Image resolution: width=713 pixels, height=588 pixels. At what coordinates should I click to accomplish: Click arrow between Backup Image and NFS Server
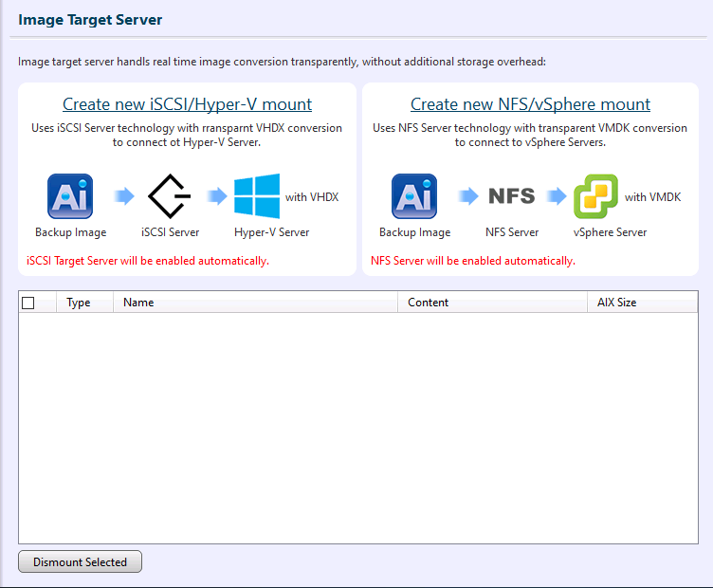(x=467, y=196)
